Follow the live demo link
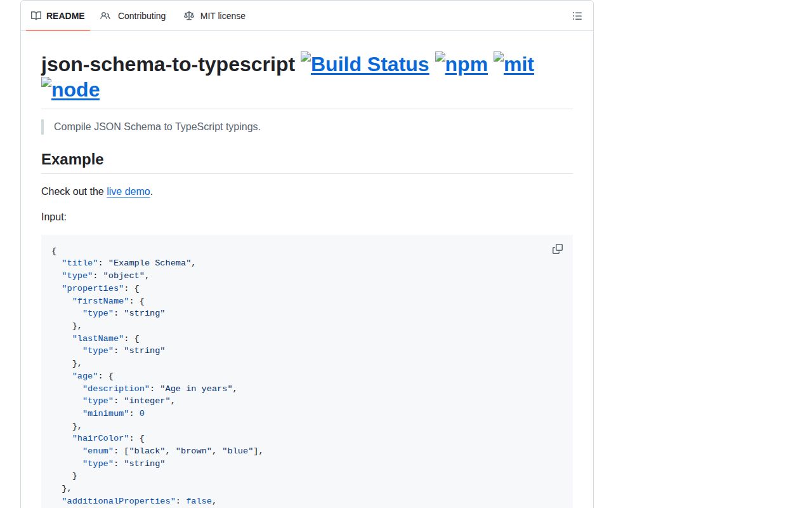 [128, 191]
